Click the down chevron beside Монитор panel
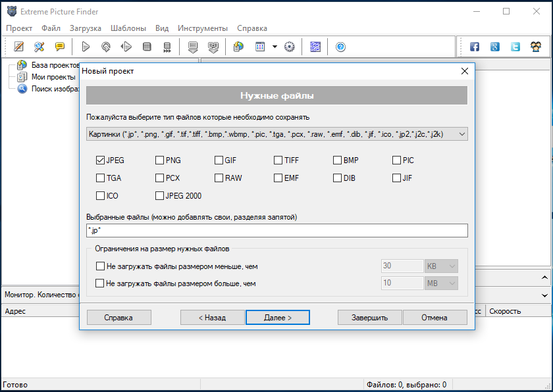This screenshot has height=392, width=553. (544, 295)
